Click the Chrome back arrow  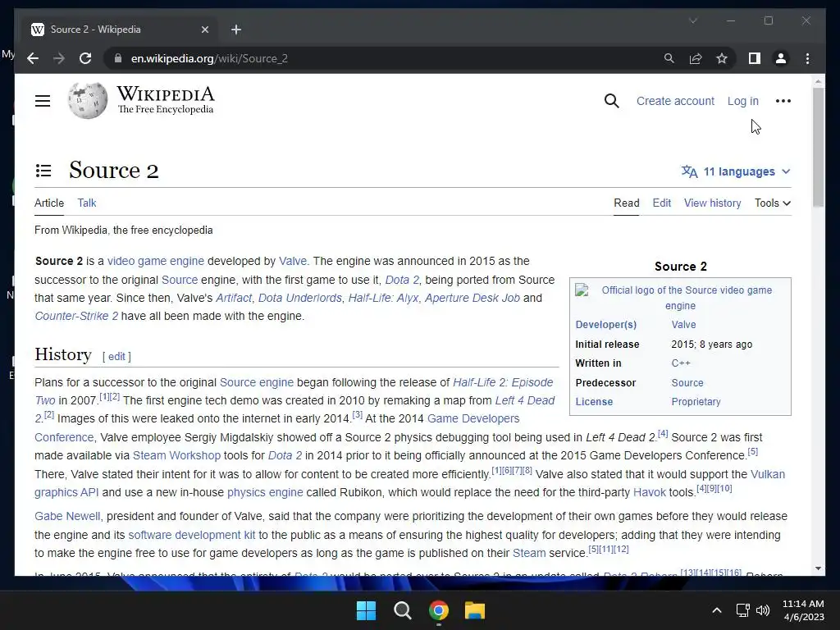pos(33,58)
